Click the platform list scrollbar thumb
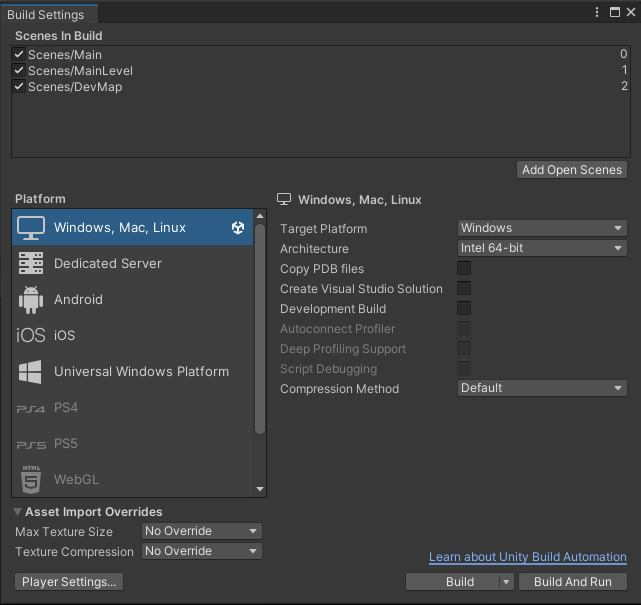Screen dimensions: 641x605 pyautogui.click(x=260, y=329)
